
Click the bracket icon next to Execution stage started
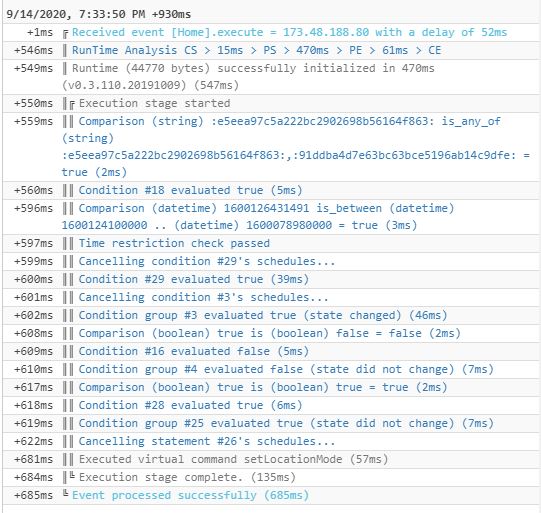pos(72,105)
